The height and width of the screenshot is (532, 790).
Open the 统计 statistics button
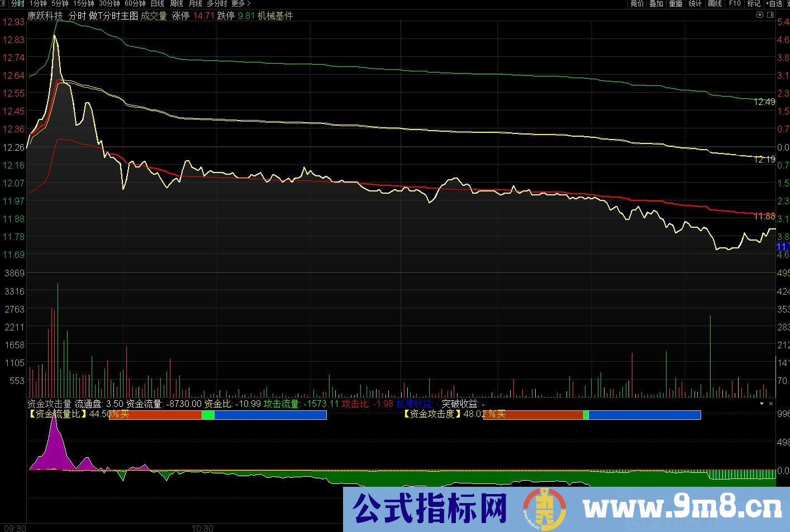coord(695,4)
